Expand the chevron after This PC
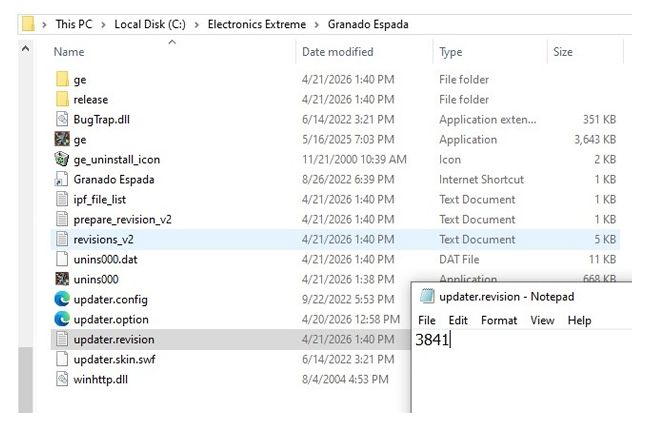647x423 pixels. (107, 23)
